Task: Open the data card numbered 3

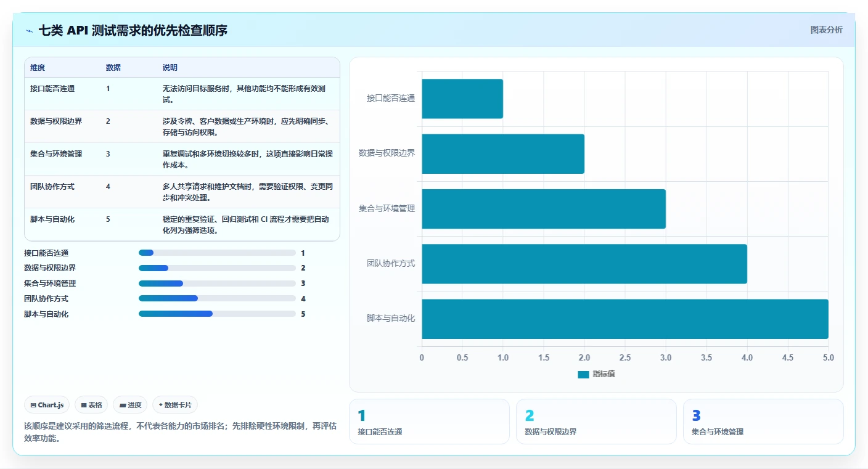Action: coord(763,422)
